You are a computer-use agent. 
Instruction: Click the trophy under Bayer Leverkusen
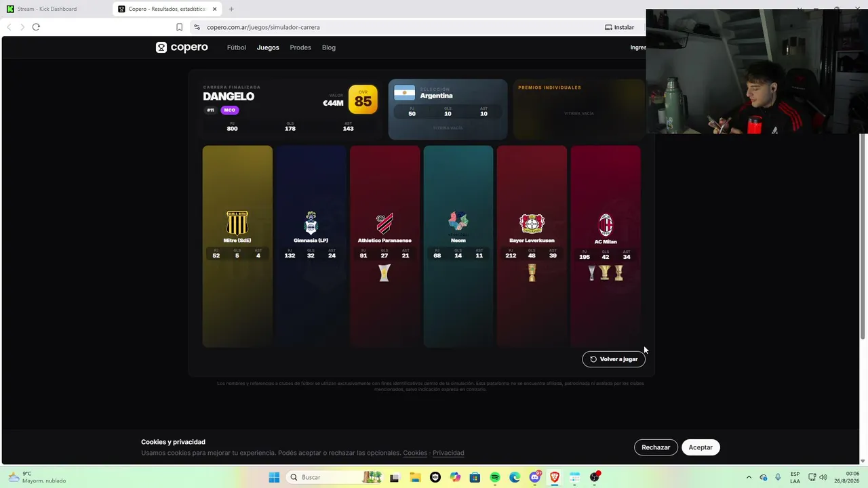532,272
